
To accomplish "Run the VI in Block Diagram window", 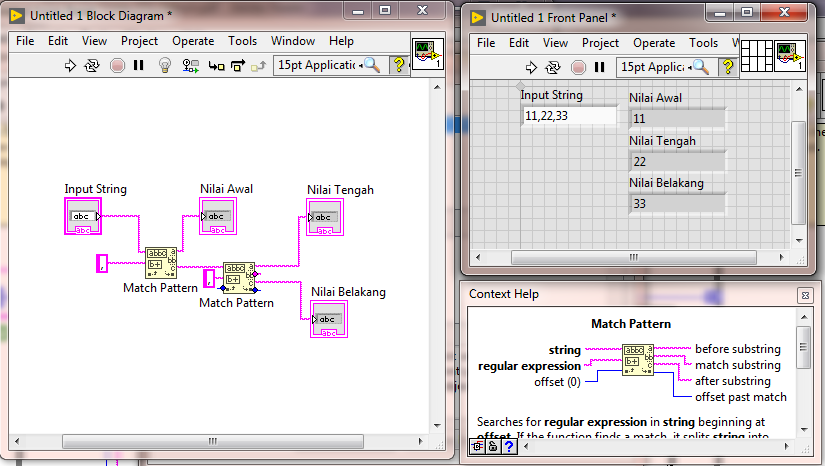I will point(70,66).
